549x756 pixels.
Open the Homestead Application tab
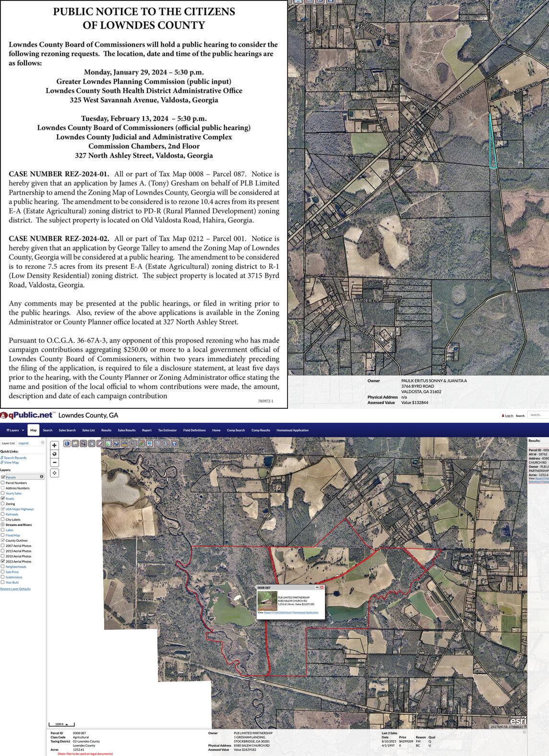pyautogui.click(x=292, y=430)
